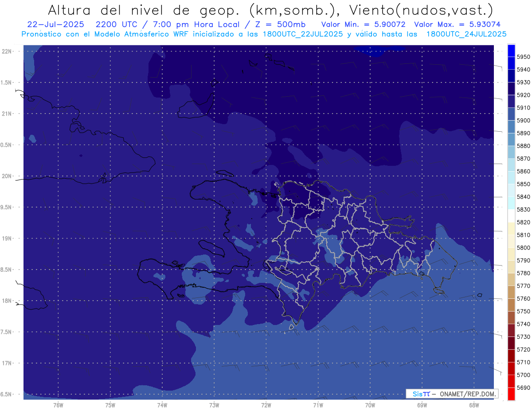The image size is (532, 411).
Task: Click the '69W' longitude label
Action: tap(422, 405)
